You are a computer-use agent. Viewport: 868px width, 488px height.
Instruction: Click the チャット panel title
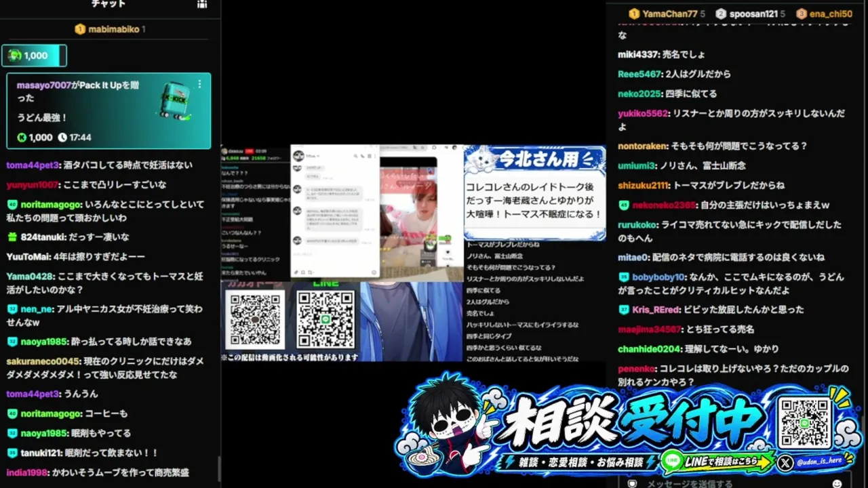108,4
